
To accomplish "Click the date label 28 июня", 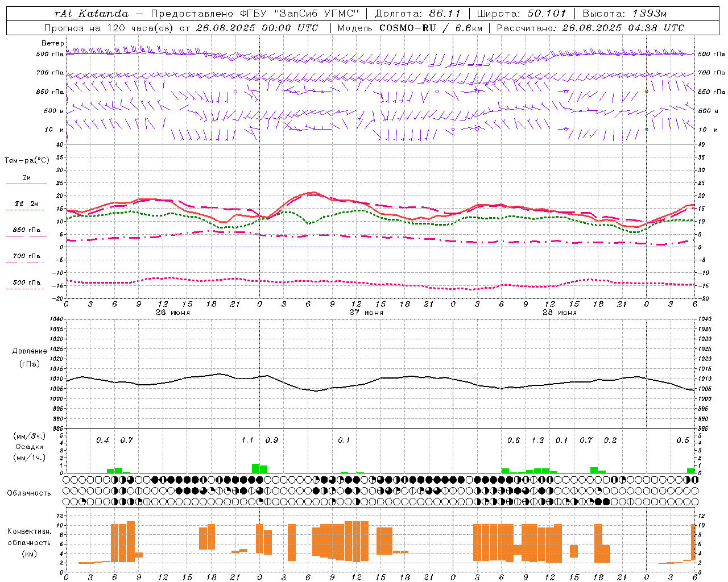I will click(559, 313).
